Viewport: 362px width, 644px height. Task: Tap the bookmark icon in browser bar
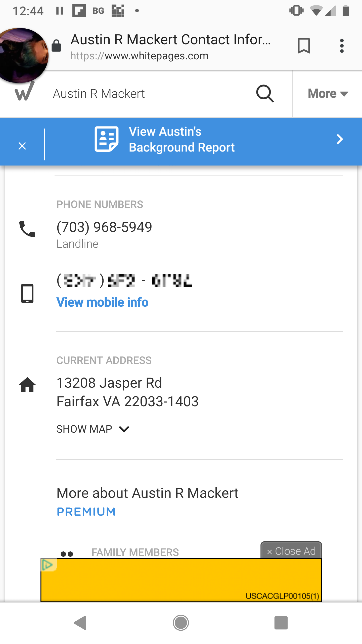click(304, 46)
